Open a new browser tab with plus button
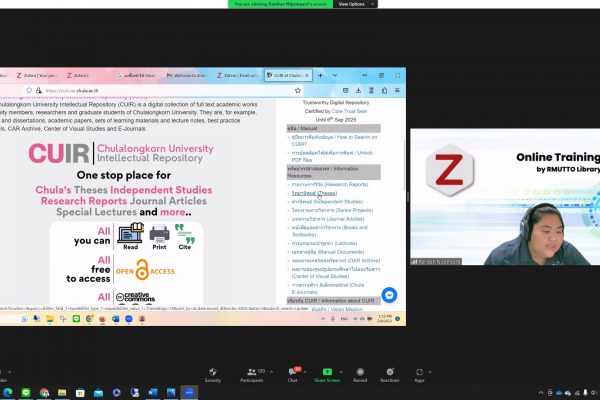Screen dimensions: 600x400 [x=320, y=75]
